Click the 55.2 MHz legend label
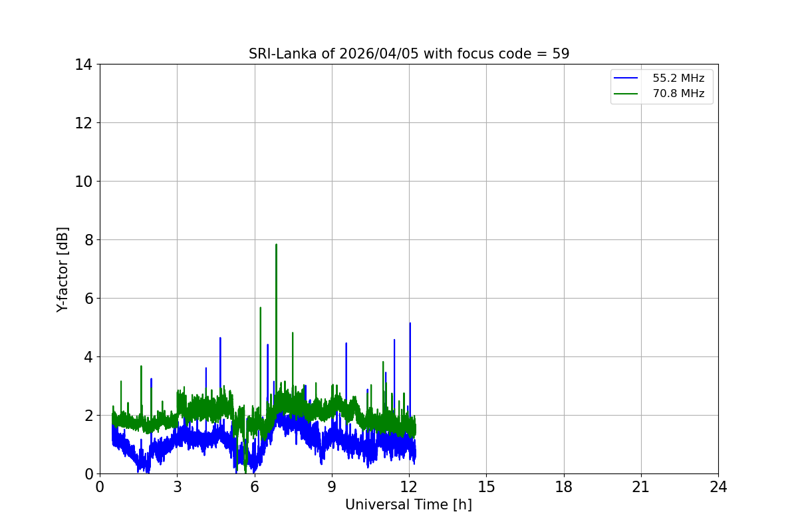The width and height of the screenshot is (798, 532). coord(678,78)
